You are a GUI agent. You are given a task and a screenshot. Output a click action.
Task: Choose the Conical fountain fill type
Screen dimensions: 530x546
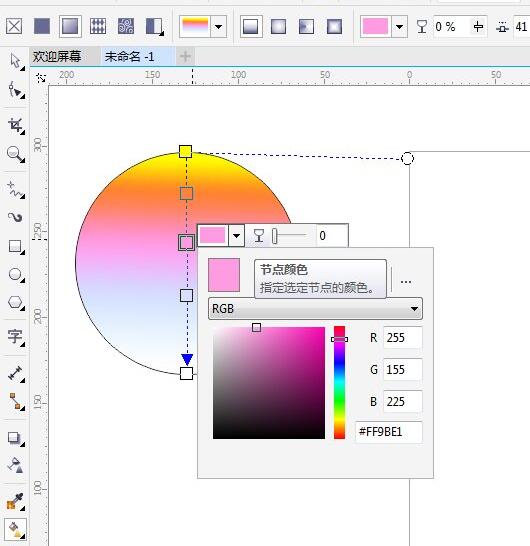(x=306, y=26)
